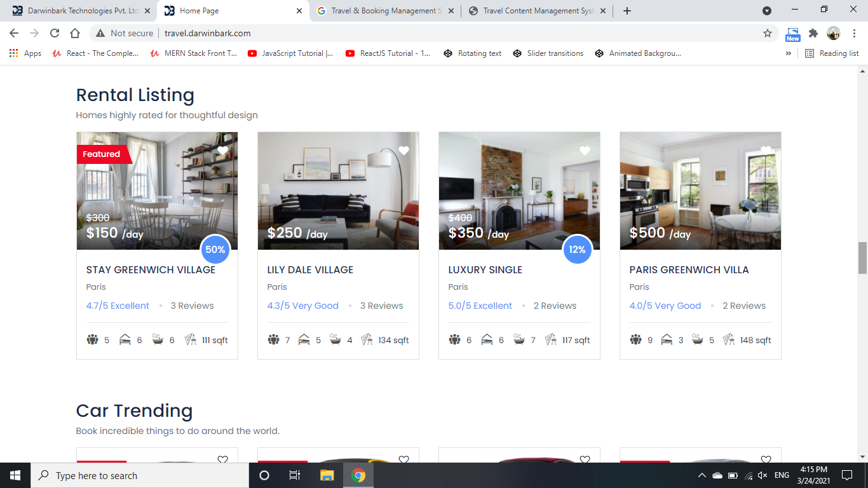Click the 50% discount badge
Image resolution: width=868 pixels, height=488 pixels.
[x=215, y=250]
